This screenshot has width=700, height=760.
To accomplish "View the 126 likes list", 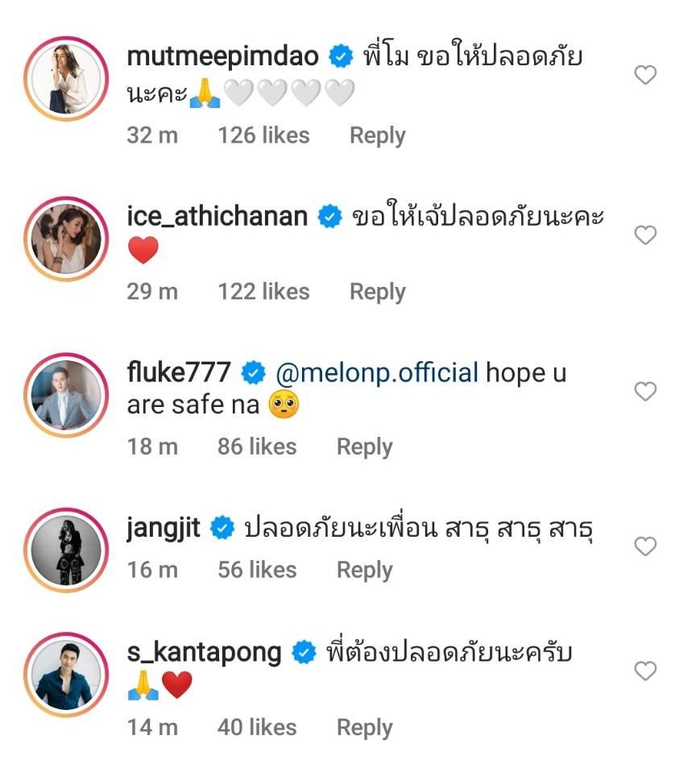I will (263, 135).
